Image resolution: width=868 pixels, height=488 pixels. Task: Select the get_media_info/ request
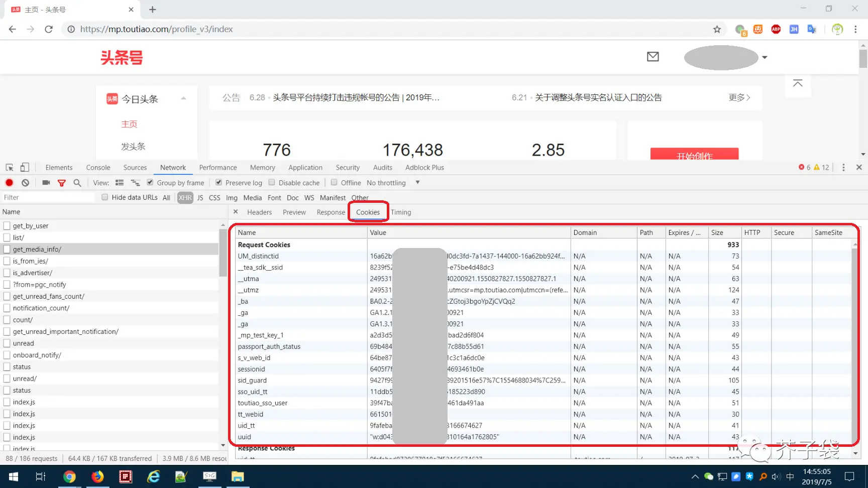pyautogui.click(x=37, y=250)
